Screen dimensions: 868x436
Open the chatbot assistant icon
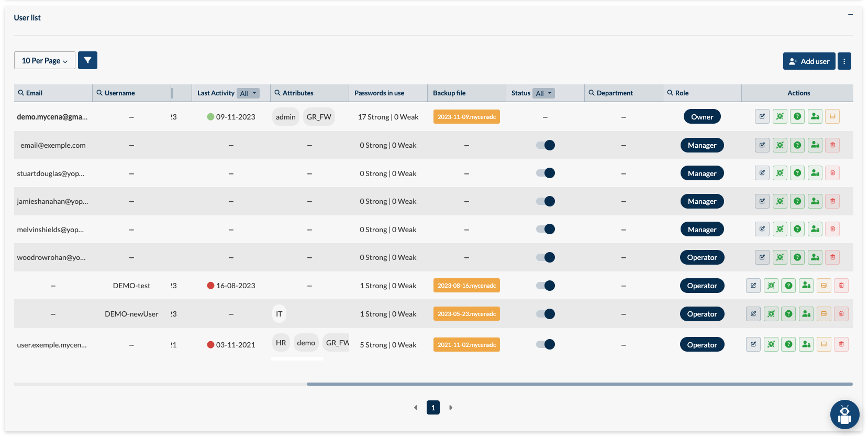coord(844,415)
